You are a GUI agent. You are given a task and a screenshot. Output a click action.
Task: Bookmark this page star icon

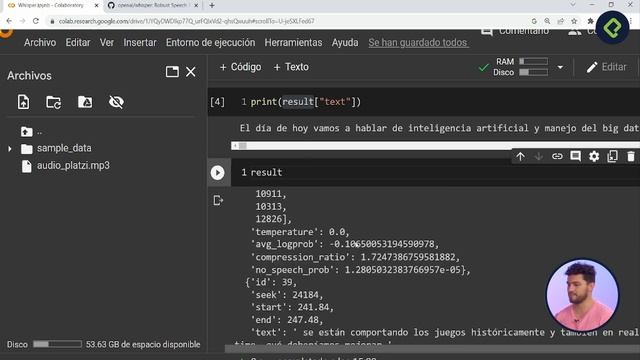[574, 21]
